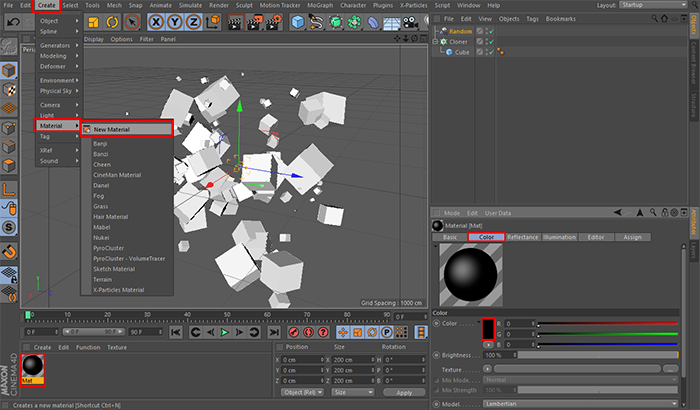Image resolution: width=700 pixels, height=410 pixels.
Task: Expand the Object submenu in Create
Action: pyautogui.click(x=58, y=21)
